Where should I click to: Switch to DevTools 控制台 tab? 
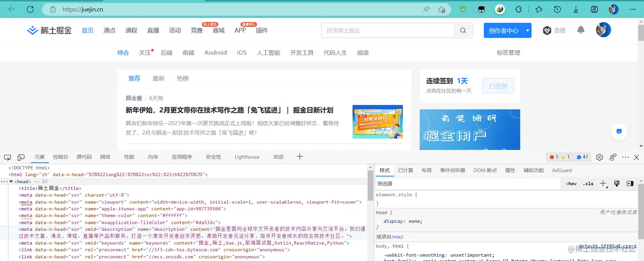coord(60,157)
